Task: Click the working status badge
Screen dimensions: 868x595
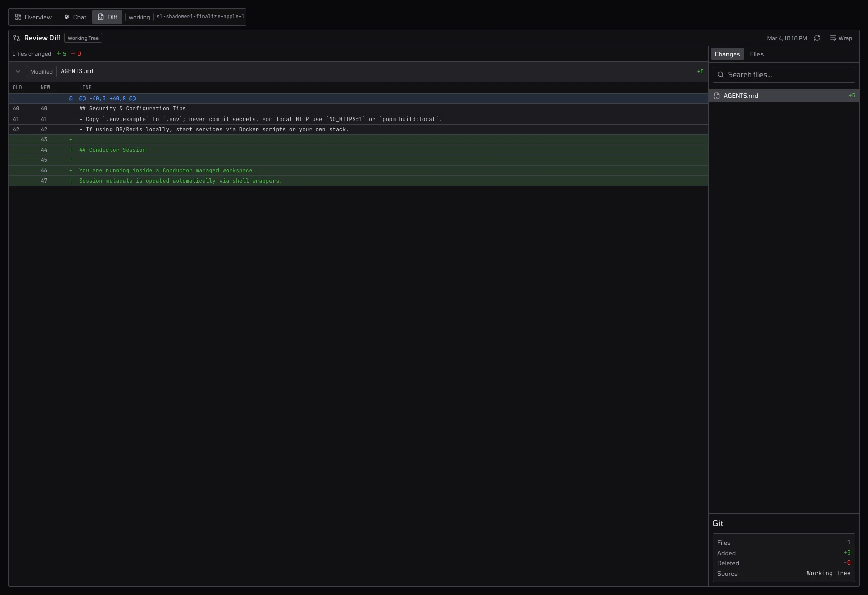Action: [139, 17]
